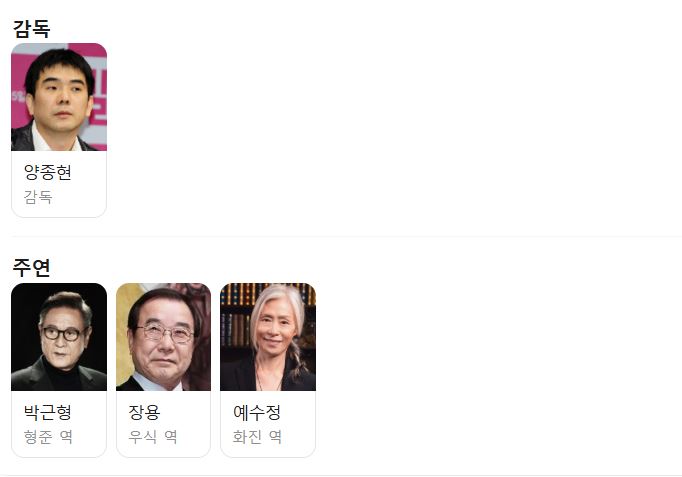
Task: Open 예수정's portrait thumbnail
Action: pos(268,337)
